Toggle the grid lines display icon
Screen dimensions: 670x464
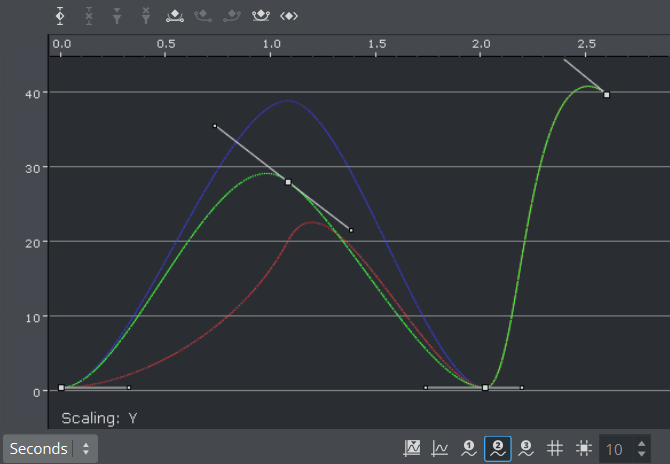(x=556, y=449)
